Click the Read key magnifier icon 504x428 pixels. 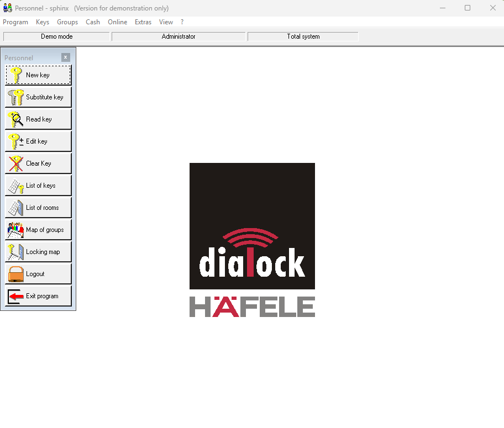pos(16,119)
